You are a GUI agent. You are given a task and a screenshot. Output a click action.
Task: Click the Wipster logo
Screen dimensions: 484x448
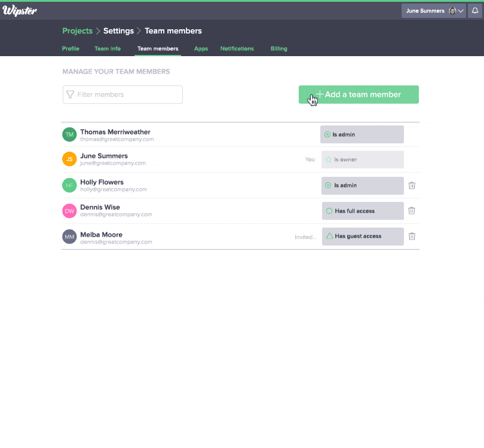[20, 11]
